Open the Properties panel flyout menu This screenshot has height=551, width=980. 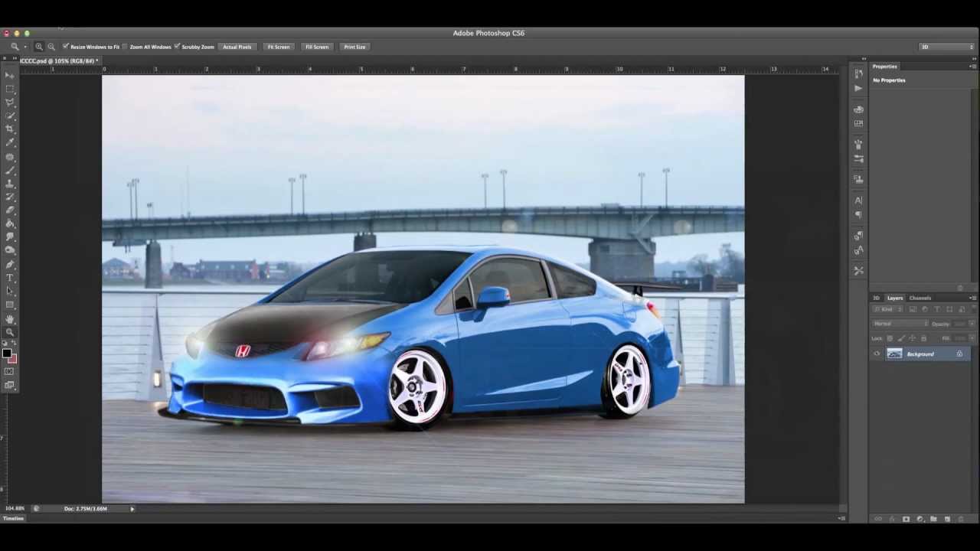tap(973, 67)
